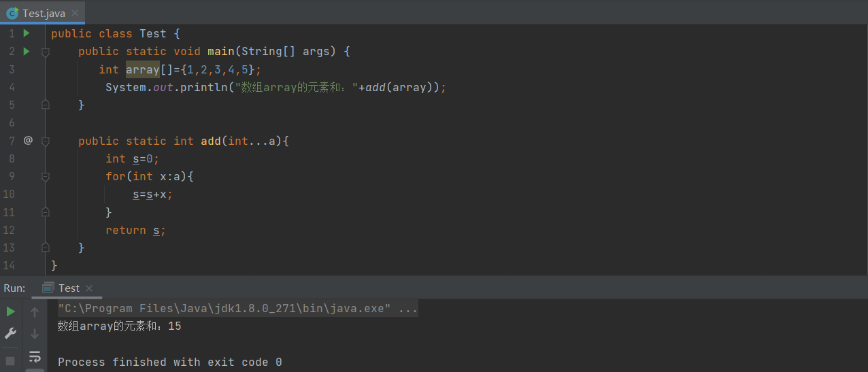Click the 'Run:' panel label
Viewport: 868px width, 372px height.
14,288
